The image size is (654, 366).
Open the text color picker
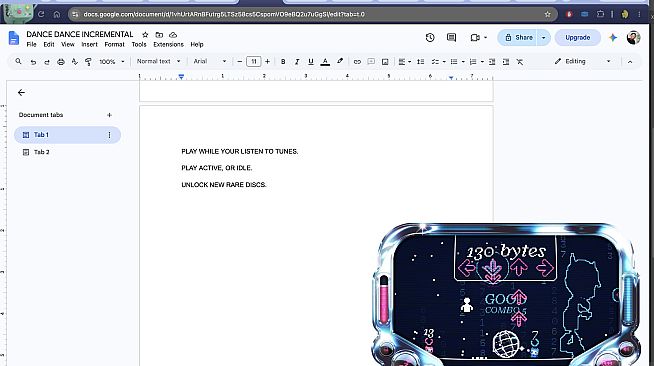coord(325,62)
